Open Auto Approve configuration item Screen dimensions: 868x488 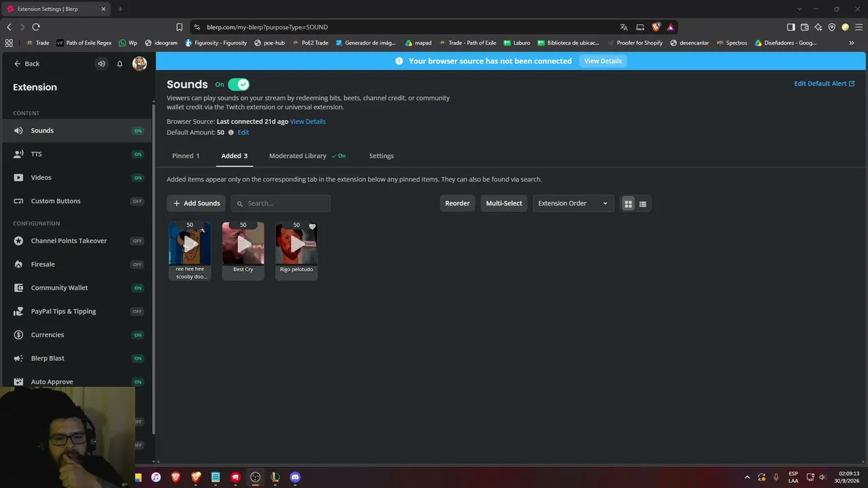(x=77, y=382)
